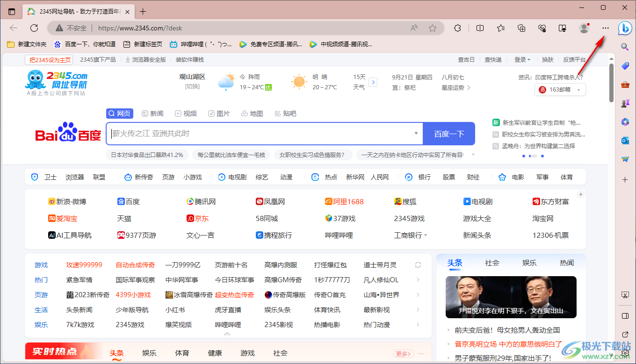The image size is (636, 364).
Task: Open the Extensions puzzle icon
Action: click(458, 28)
